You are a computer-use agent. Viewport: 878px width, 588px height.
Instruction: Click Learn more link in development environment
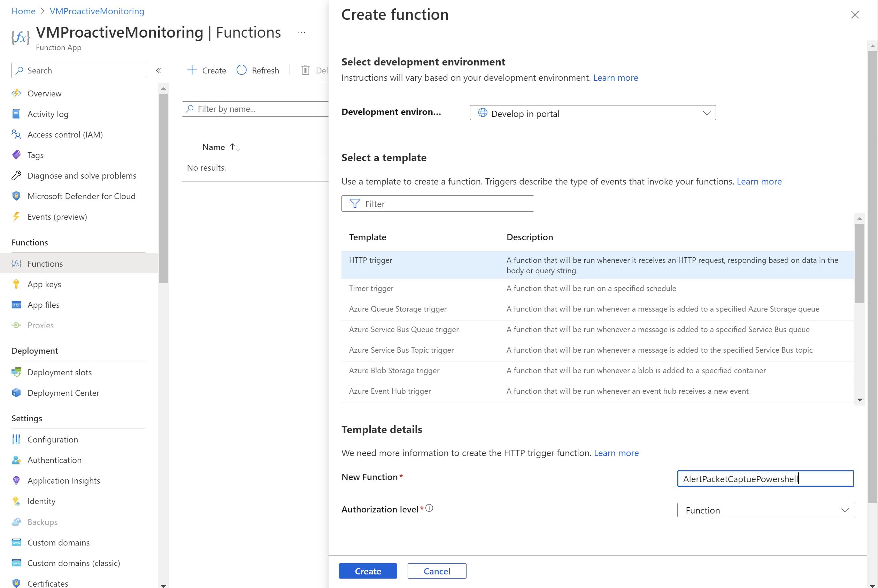click(x=615, y=77)
